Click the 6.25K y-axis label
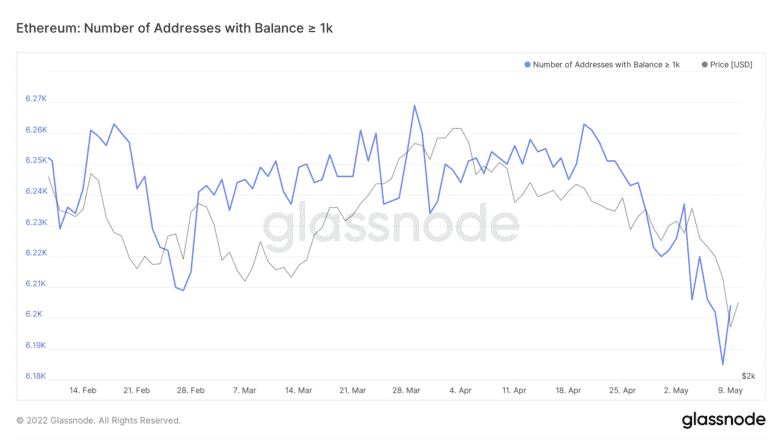This screenshot has width=782, height=440. click(x=36, y=161)
